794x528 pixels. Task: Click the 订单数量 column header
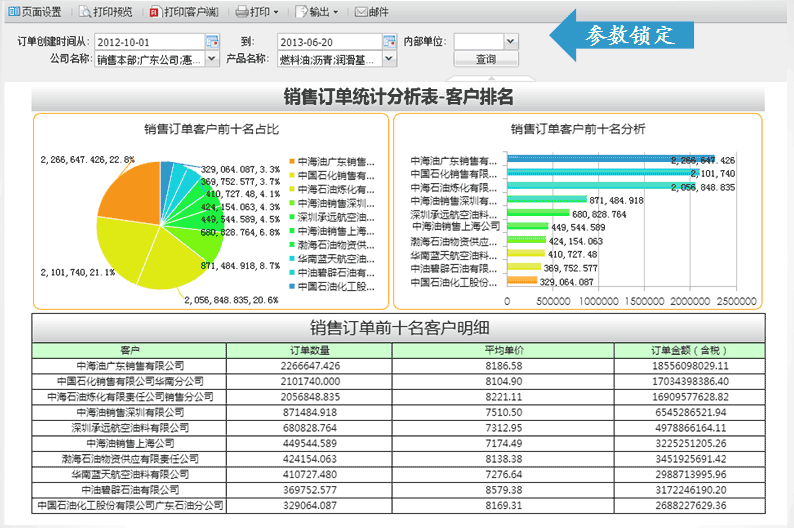coord(309,350)
